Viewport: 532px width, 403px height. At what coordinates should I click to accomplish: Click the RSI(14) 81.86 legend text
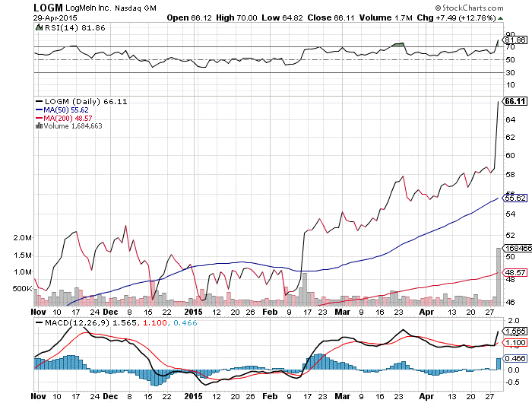click(x=75, y=28)
